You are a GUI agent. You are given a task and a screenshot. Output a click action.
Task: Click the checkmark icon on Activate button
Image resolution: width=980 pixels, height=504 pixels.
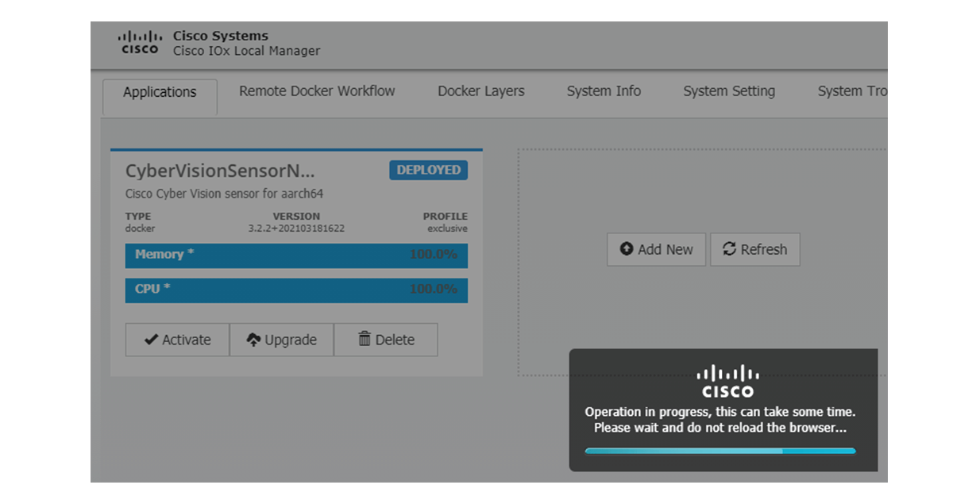tap(152, 339)
